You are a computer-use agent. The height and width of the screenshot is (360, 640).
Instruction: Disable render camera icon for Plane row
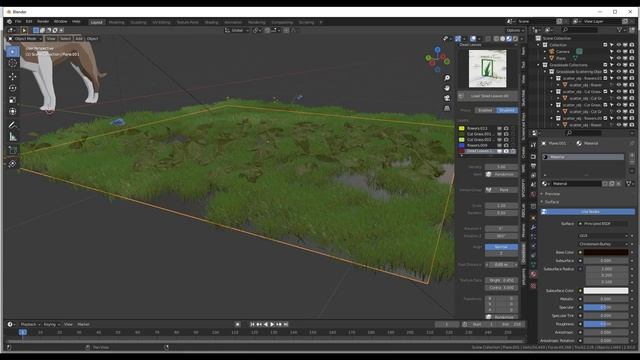pos(632,58)
